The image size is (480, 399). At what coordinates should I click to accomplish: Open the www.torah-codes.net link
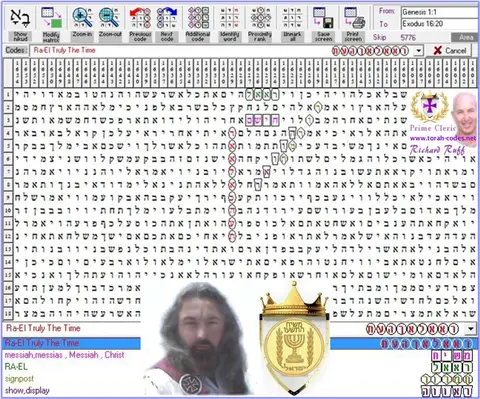[x=443, y=138]
